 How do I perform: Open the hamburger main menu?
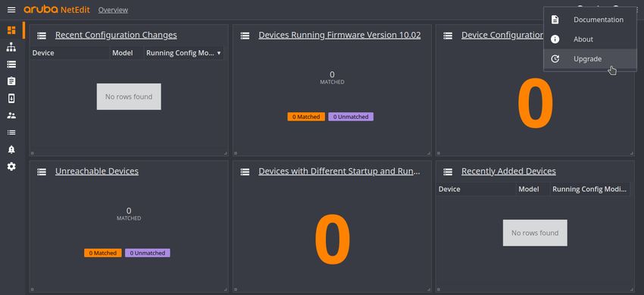[x=11, y=10]
